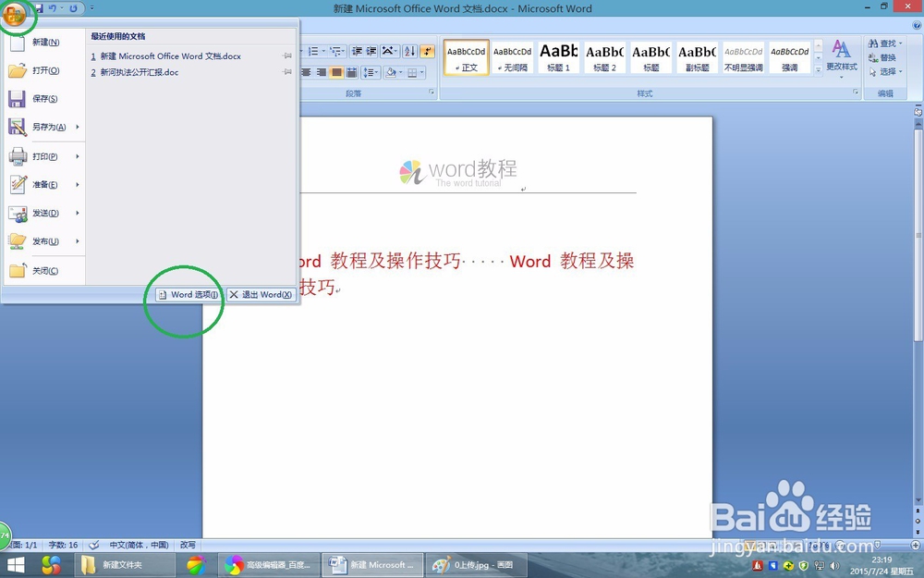Click the align right icon

pyautogui.click(x=322, y=72)
